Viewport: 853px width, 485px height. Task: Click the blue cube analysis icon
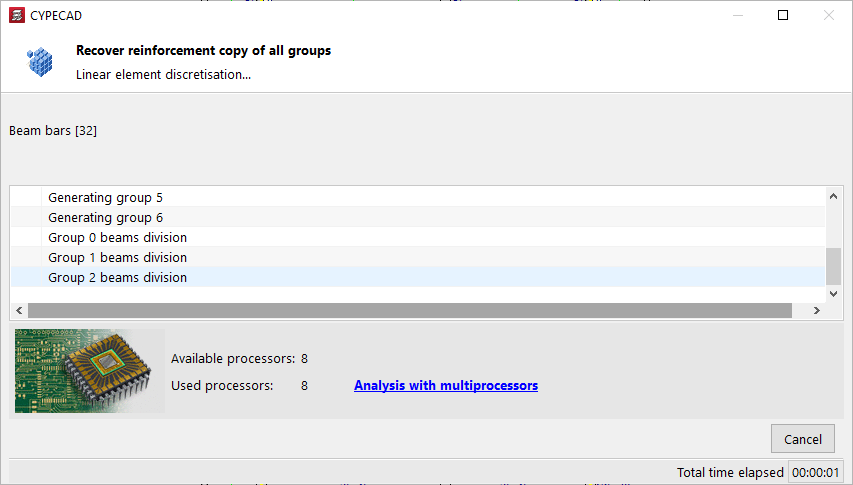[41, 61]
